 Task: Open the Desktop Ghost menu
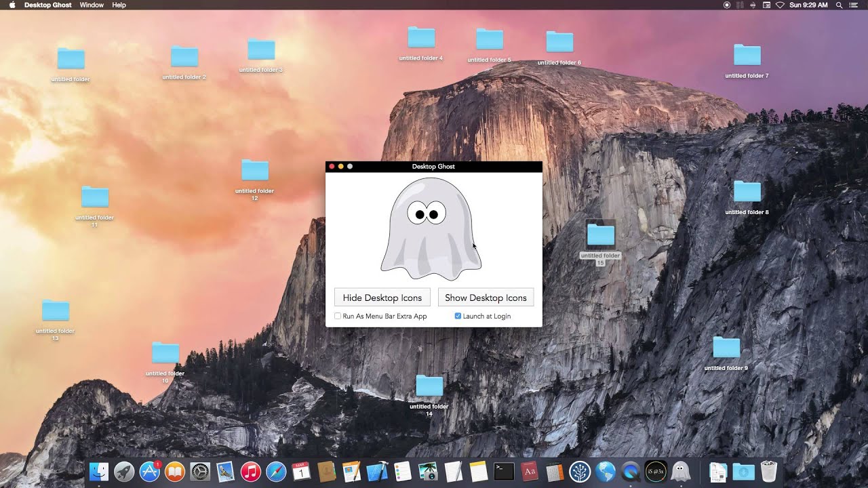47,5
